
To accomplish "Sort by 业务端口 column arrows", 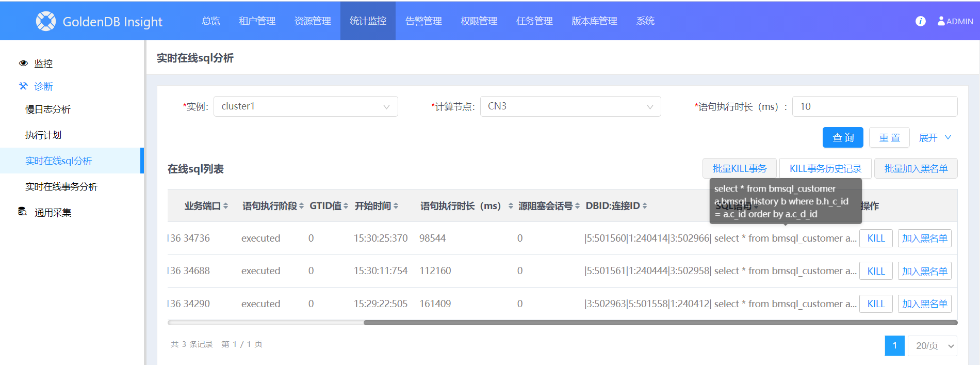I will (226, 206).
